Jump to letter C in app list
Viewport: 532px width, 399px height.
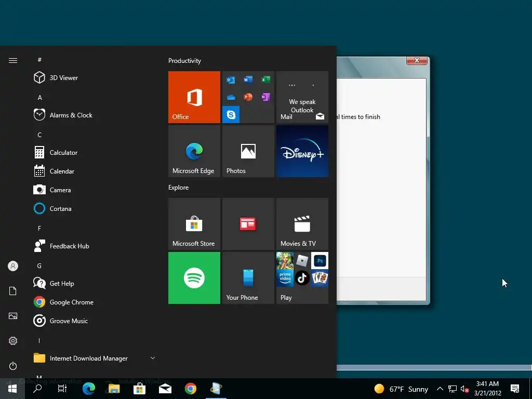click(39, 135)
